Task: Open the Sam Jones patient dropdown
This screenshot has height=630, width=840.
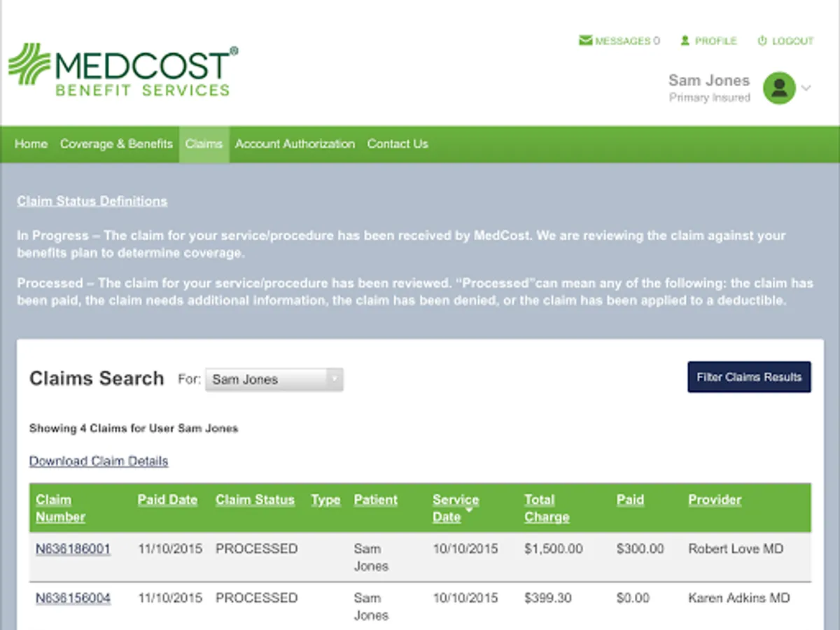Action: click(x=274, y=379)
